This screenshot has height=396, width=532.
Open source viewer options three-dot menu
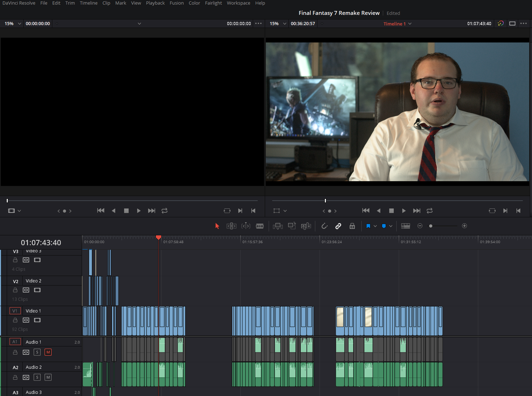258,24
